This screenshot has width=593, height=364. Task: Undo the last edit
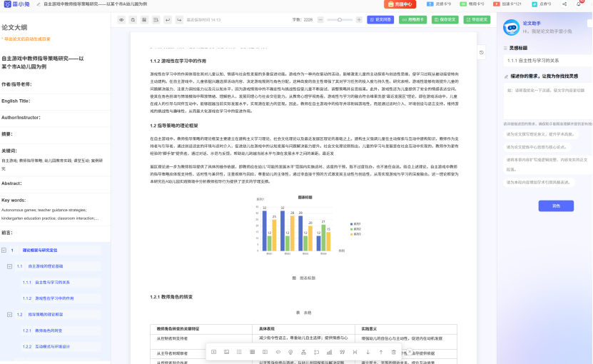tap(168, 20)
